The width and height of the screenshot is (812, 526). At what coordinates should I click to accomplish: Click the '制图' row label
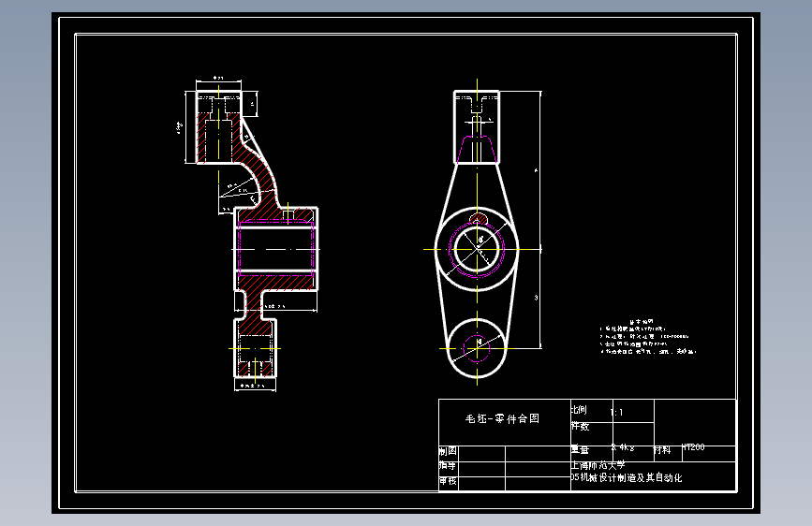click(x=448, y=451)
